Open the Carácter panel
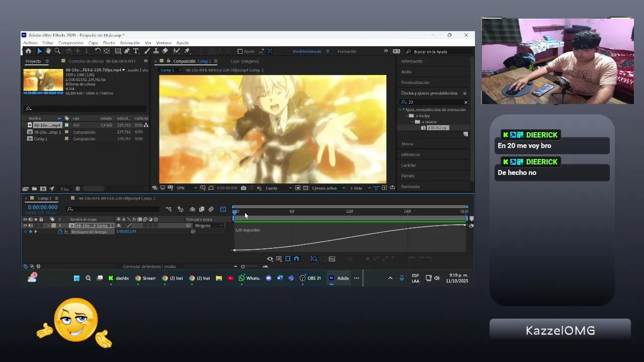 click(x=409, y=165)
